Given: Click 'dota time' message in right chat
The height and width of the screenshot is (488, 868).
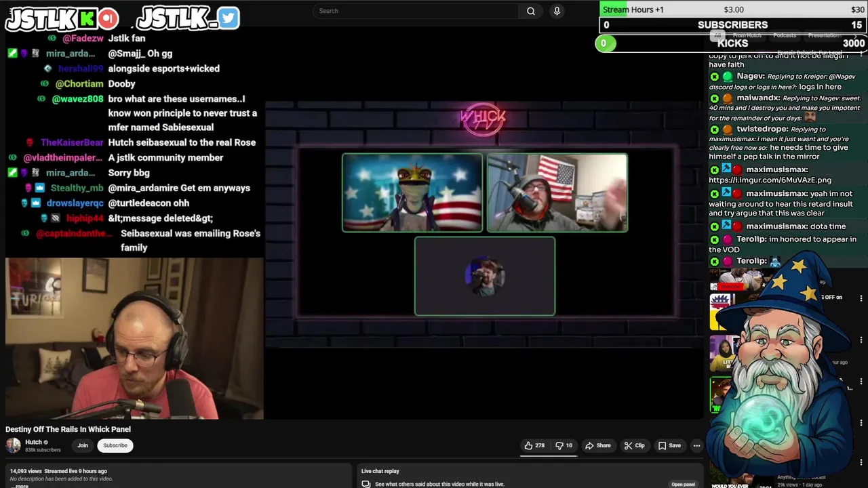Looking at the screenshot, I should (828, 226).
